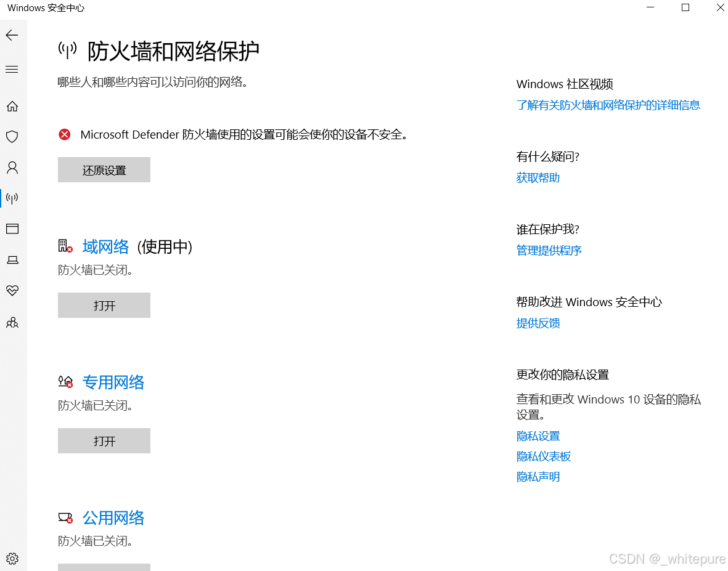728x571 pixels.
Task: Select Firewall & network antenna sidebar icon
Action: (12, 198)
